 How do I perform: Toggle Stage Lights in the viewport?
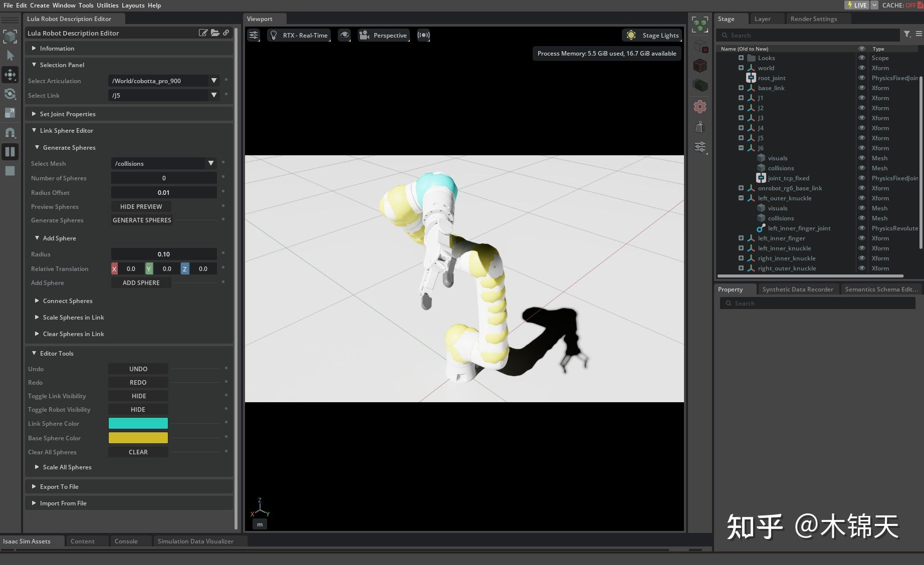point(651,35)
